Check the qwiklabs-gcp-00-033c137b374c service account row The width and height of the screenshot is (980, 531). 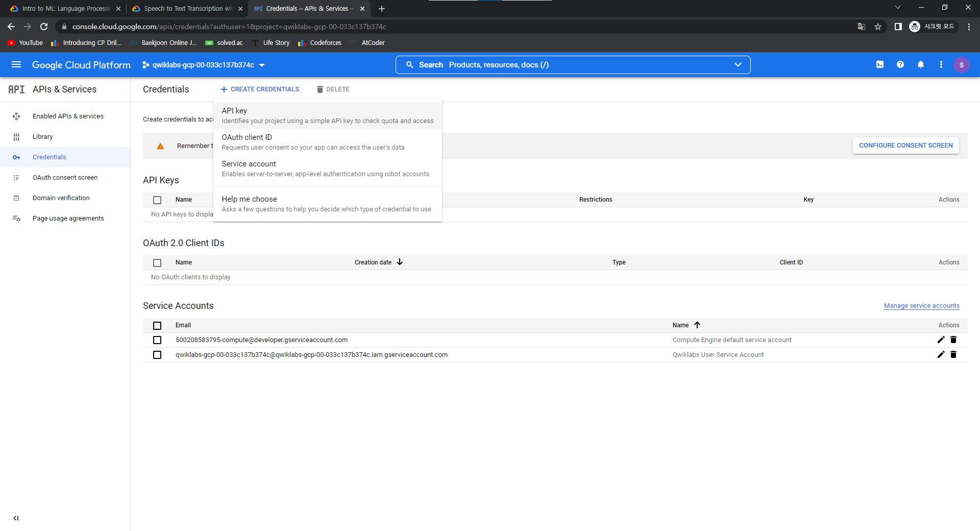(157, 355)
